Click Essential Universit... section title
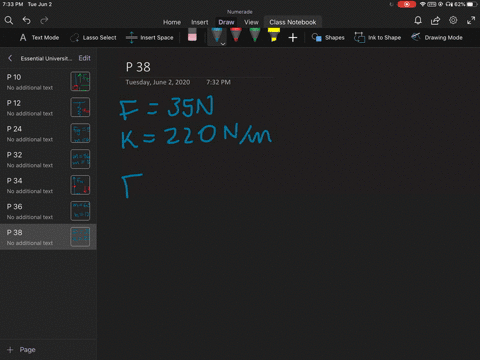Screen dimensions: 480x360 [46, 58]
